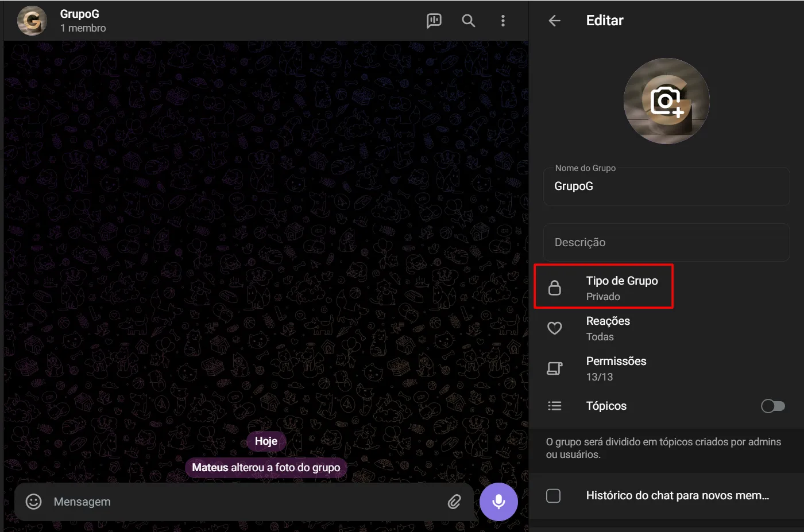Click the Tópicos list icon
Screen dimensions: 804x532
(555, 406)
